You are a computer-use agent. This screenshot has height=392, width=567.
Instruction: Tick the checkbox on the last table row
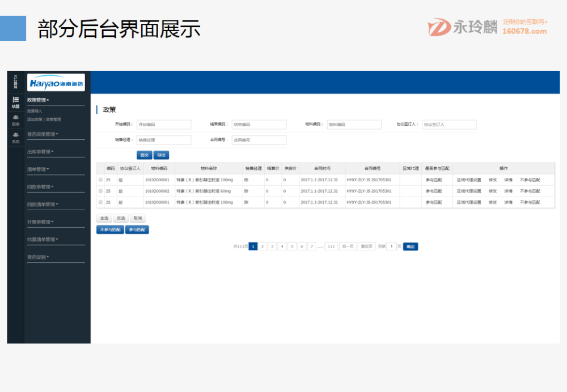pos(100,202)
